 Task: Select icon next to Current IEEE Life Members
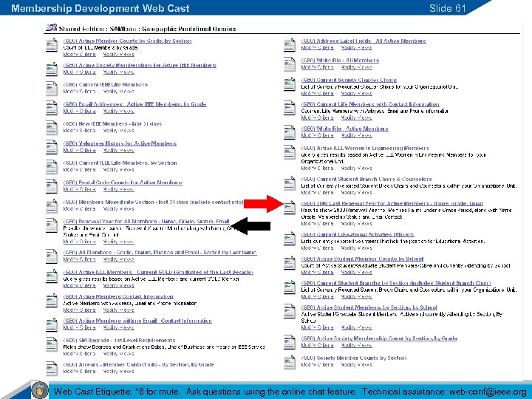click(52, 89)
